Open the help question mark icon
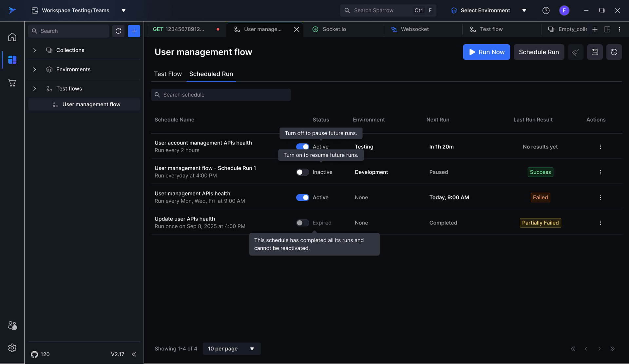The image size is (629, 364). point(546,10)
